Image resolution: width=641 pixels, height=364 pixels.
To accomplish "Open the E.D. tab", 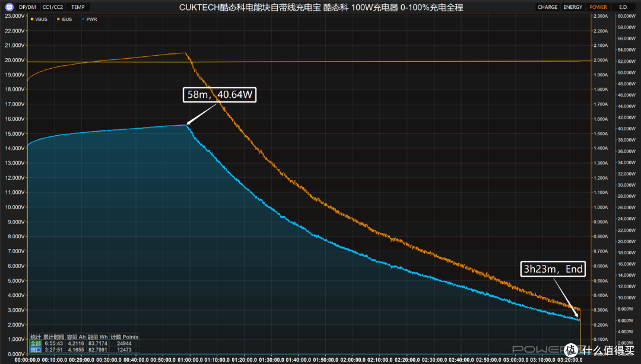I will [623, 7].
